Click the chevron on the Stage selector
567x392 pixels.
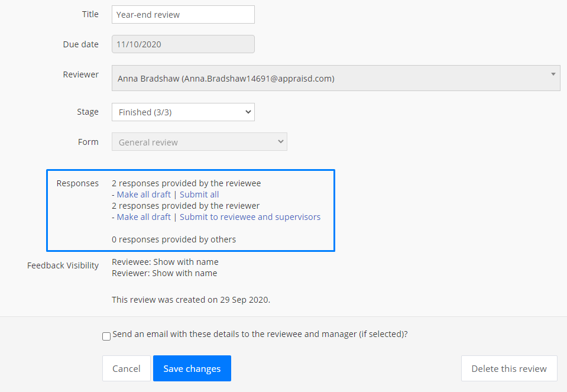click(248, 112)
